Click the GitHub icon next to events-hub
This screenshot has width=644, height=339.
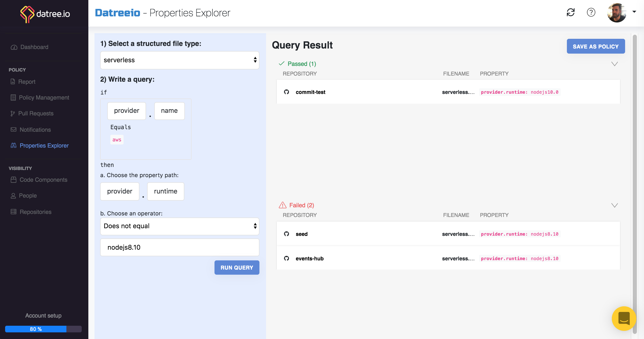click(x=287, y=258)
